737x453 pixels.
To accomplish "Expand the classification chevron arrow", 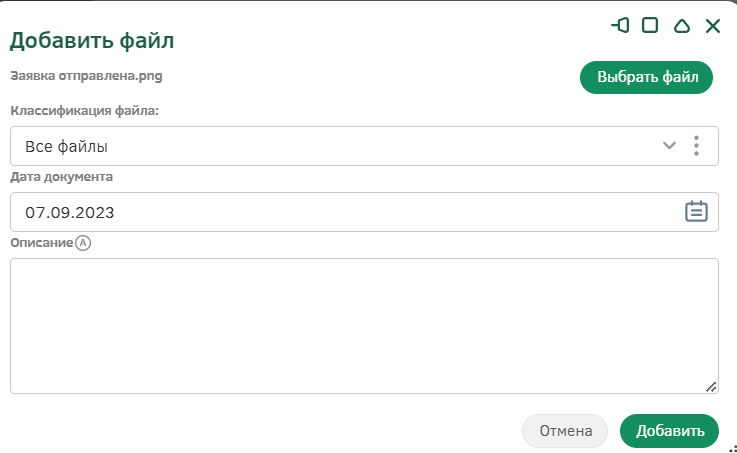I will point(669,146).
